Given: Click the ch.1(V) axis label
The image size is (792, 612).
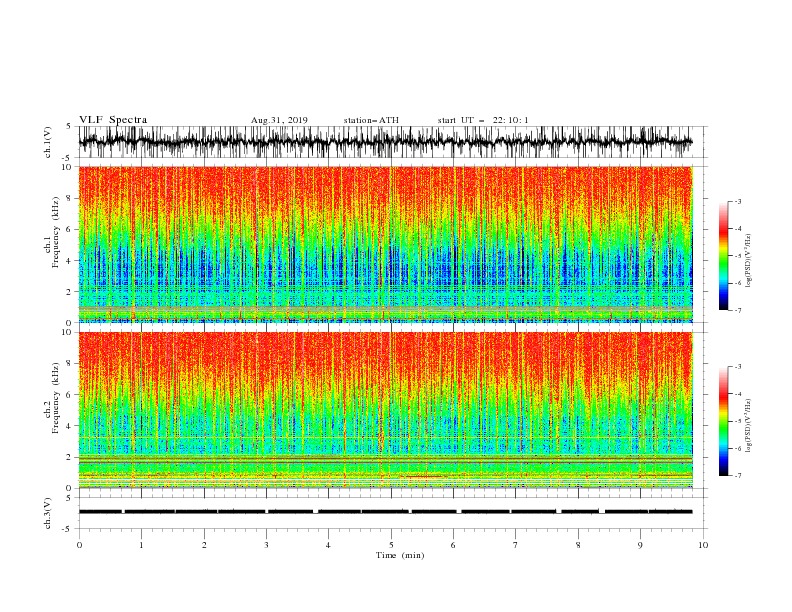Looking at the screenshot, I should click(x=48, y=142).
